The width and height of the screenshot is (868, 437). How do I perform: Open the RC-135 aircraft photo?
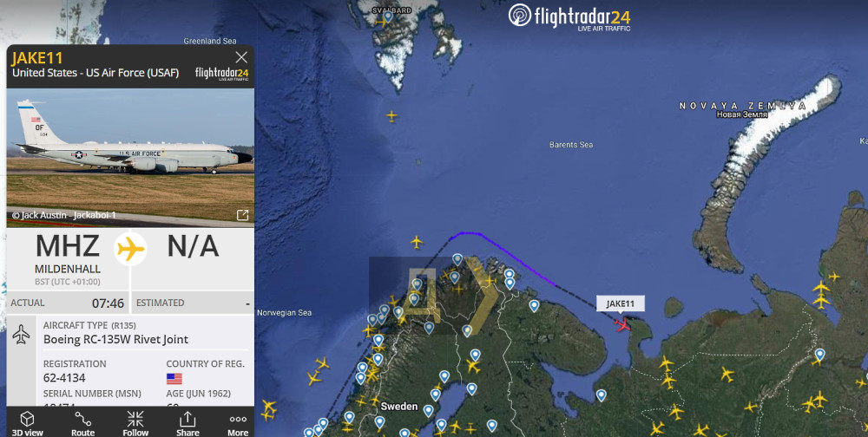[x=130, y=158]
